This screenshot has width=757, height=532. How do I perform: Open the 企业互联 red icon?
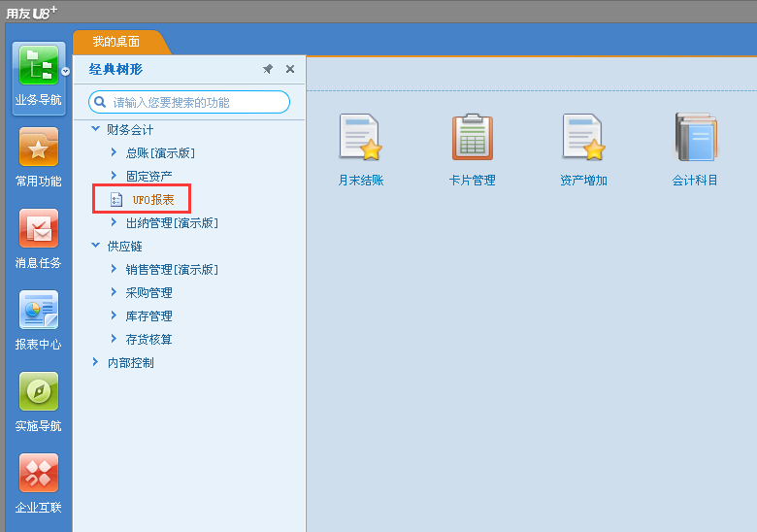[39, 473]
